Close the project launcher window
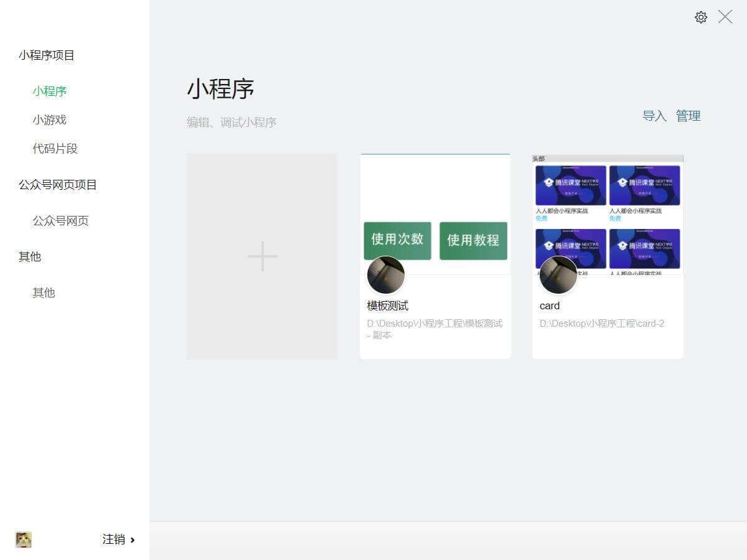This screenshot has height=560, width=747. point(725,17)
